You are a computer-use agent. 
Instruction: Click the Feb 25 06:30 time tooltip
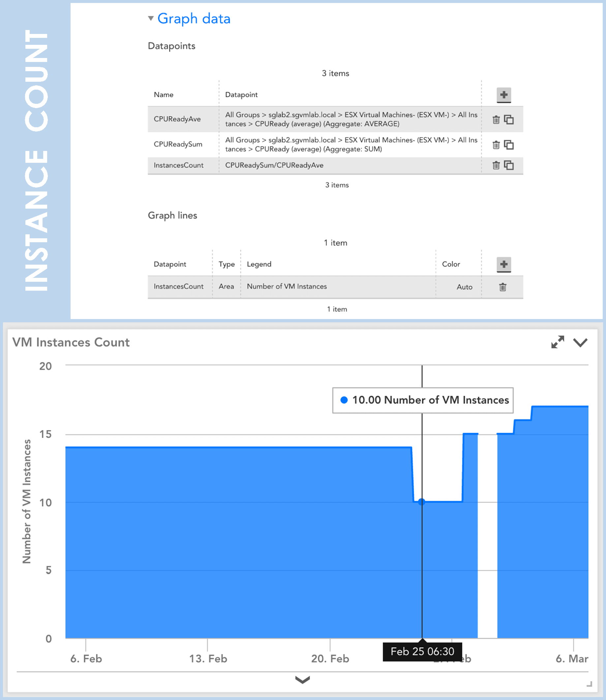pos(422,651)
